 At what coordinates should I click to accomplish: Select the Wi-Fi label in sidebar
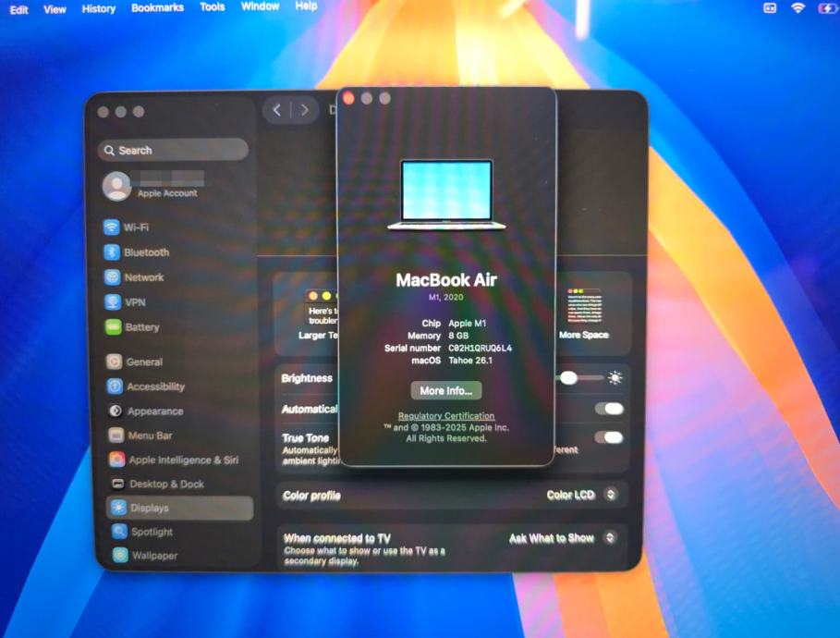click(x=136, y=227)
